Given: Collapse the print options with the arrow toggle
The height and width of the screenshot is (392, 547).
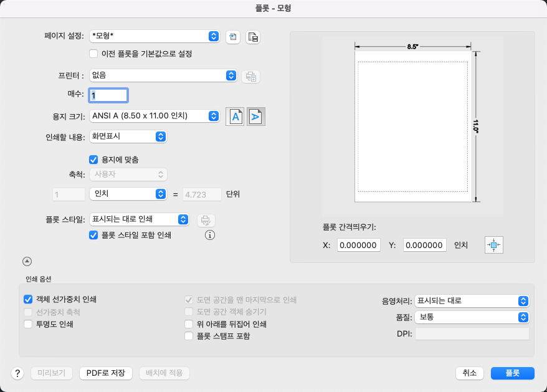Looking at the screenshot, I should coord(27,261).
